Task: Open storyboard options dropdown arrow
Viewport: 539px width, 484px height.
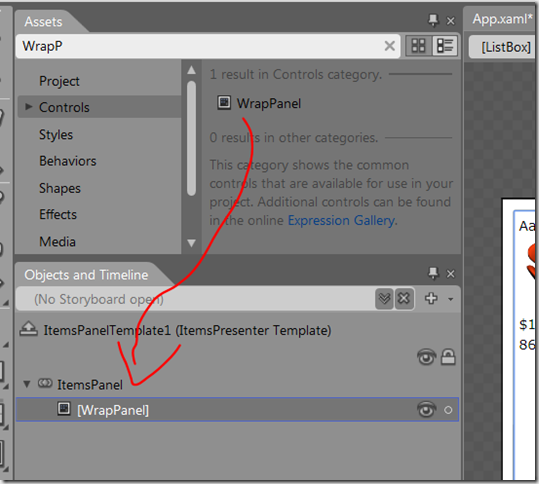Action: (x=450, y=299)
